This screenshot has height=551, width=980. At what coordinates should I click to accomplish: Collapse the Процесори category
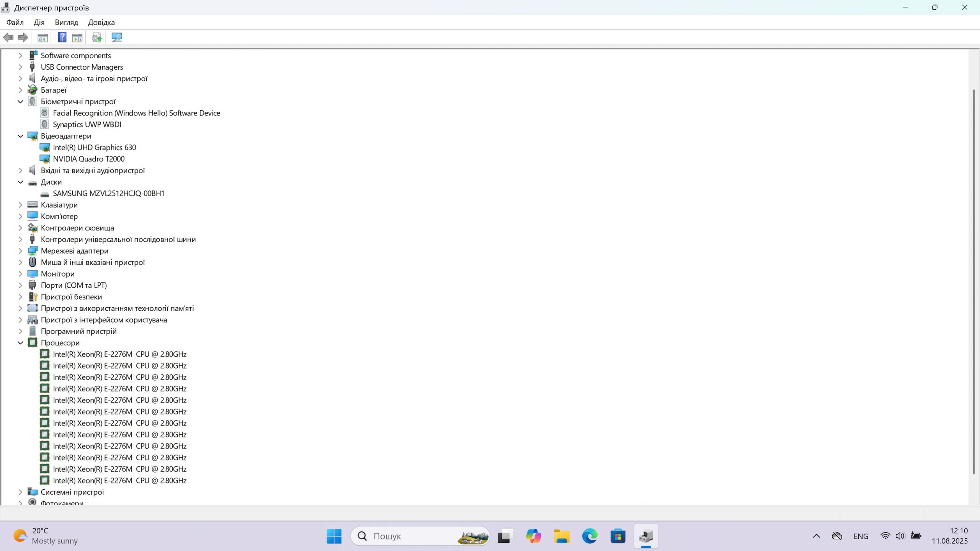pyautogui.click(x=20, y=342)
